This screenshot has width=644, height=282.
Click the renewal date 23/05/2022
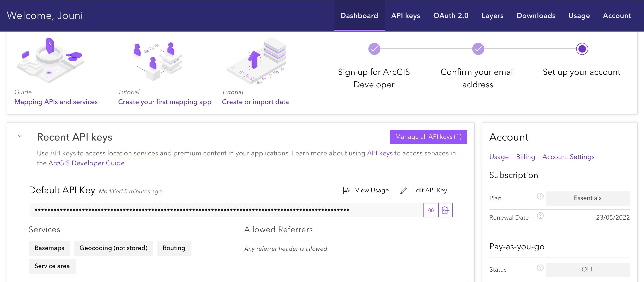click(x=613, y=217)
